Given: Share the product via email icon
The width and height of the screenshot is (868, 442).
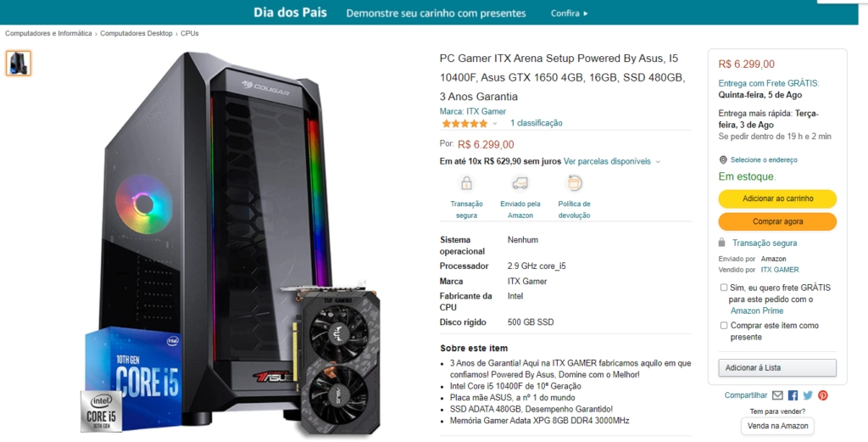Looking at the screenshot, I should pos(777,395).
